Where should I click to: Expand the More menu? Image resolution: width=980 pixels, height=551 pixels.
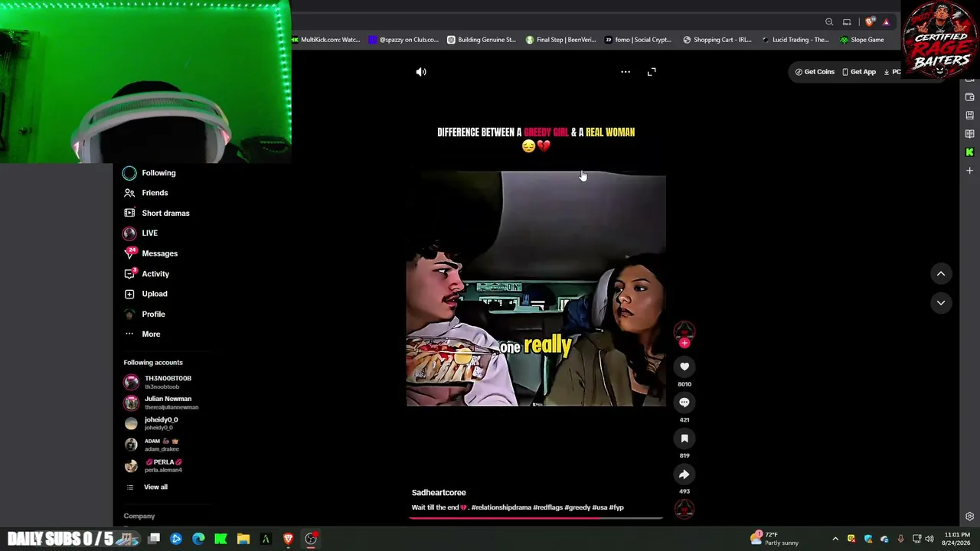pos(151,334)
